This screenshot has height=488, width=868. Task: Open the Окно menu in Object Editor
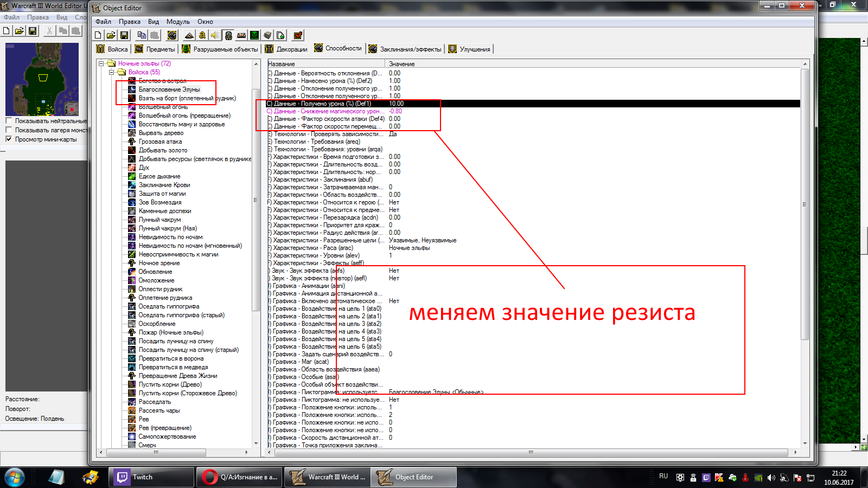205,22
